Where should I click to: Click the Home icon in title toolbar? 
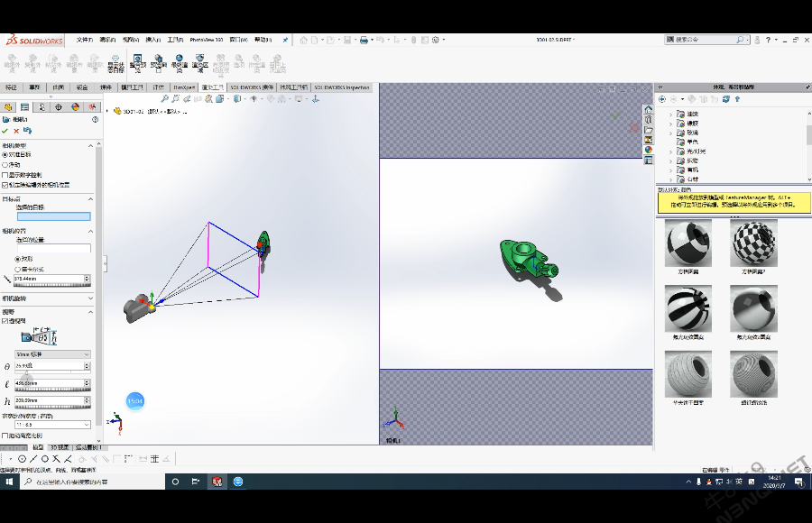(303, 40)
